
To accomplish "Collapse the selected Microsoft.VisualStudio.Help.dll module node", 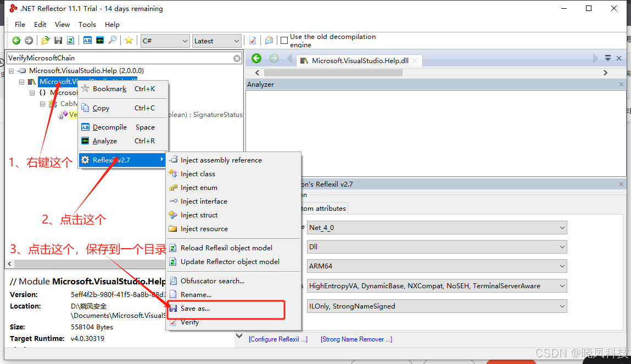I will pyautogui.click(x=22, y=82).
